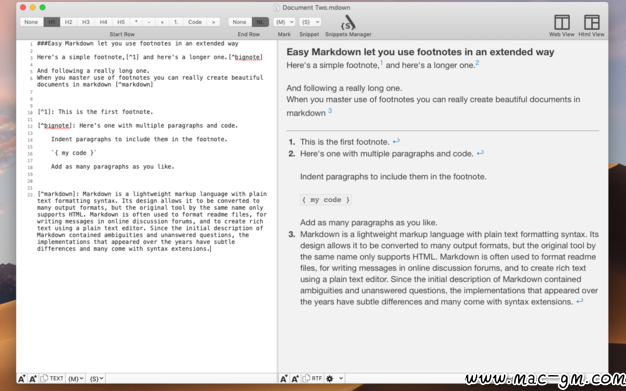Open the {S} dropdown in editor status bar
Image resolution: width=626 pixels, height=391 pixels.
tap(96, 378)
